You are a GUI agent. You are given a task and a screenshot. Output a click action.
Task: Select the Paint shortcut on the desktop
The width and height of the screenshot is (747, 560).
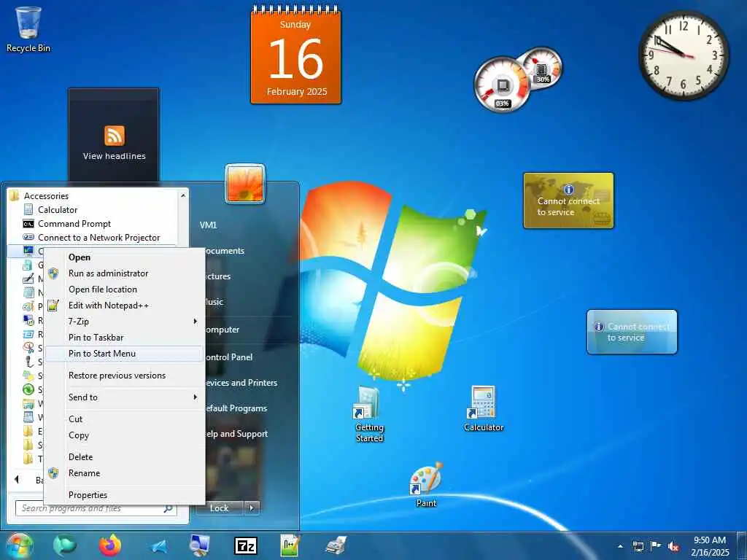426,485
